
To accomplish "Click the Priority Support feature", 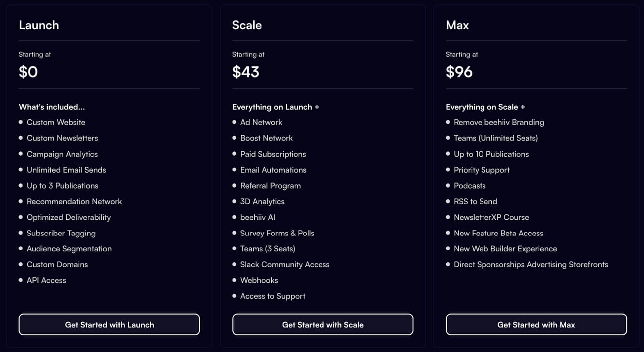I will 482,170.
